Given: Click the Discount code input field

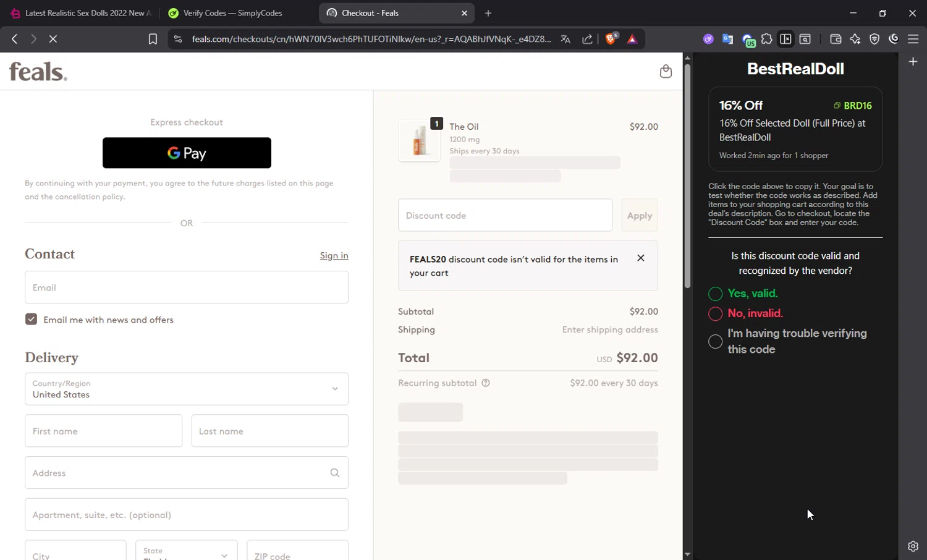Looking at the screenshot, I should click(505, 215).
